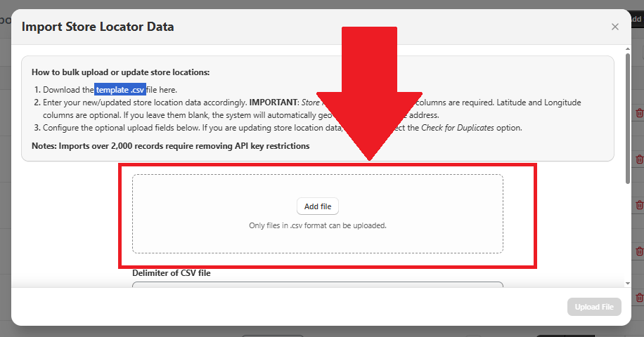The image size is (644, 337).
Task: Click the scrollbar track below the thumb
Action: pos(626,232)
